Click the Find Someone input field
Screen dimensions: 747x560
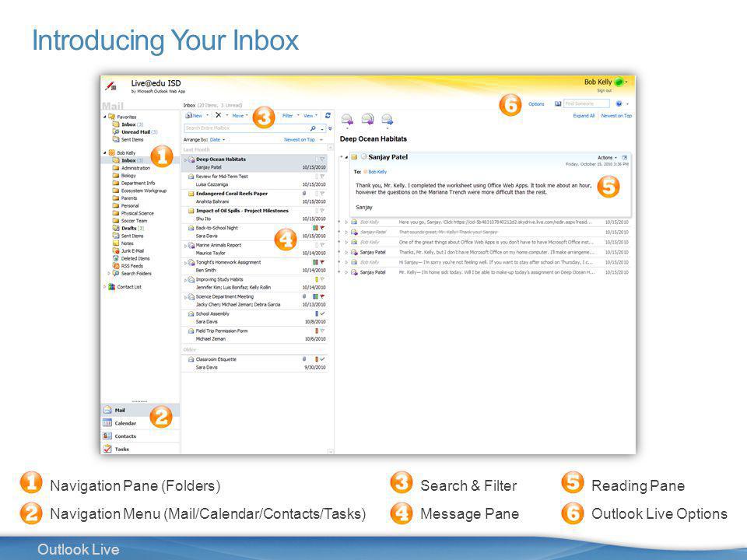[x=587, y=103]
